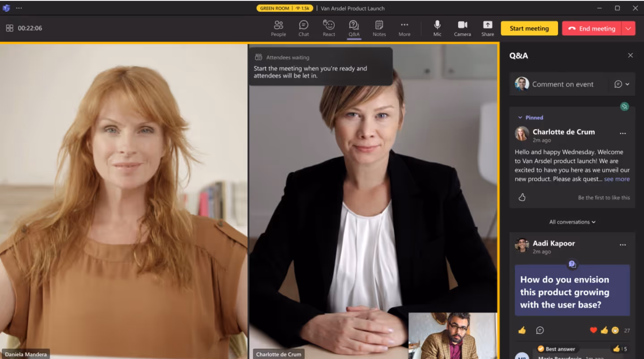Click the Q&A panel heading
The width and height of the screenshot is (644, 359).
519,55
